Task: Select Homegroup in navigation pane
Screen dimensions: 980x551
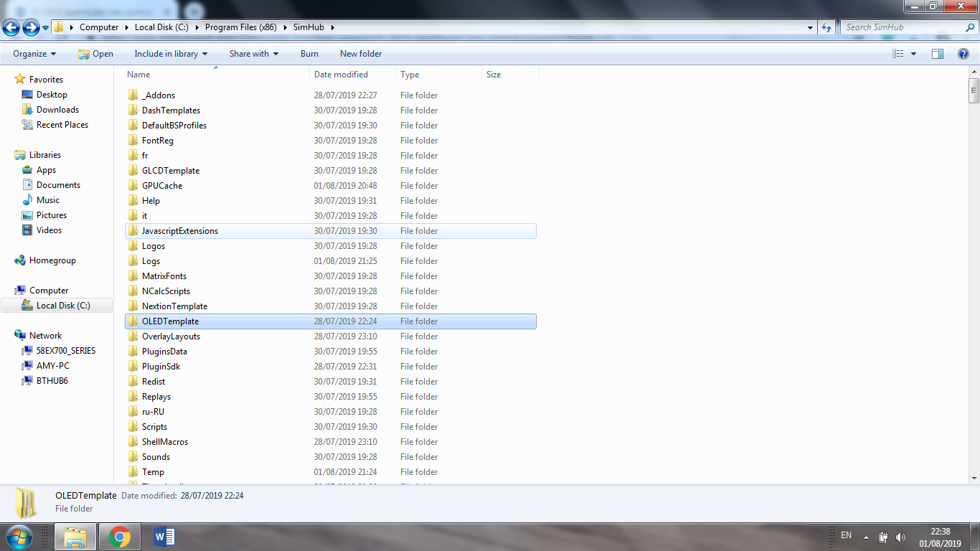Action: (x=52, y=260)
